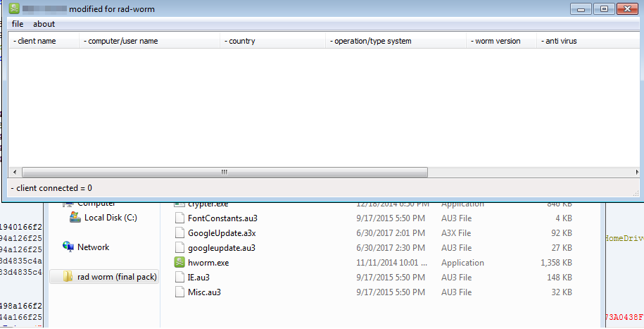Select the FontConstants.au3 file icon
Screen dimensions: 644x329
click(x=179, y=218)
